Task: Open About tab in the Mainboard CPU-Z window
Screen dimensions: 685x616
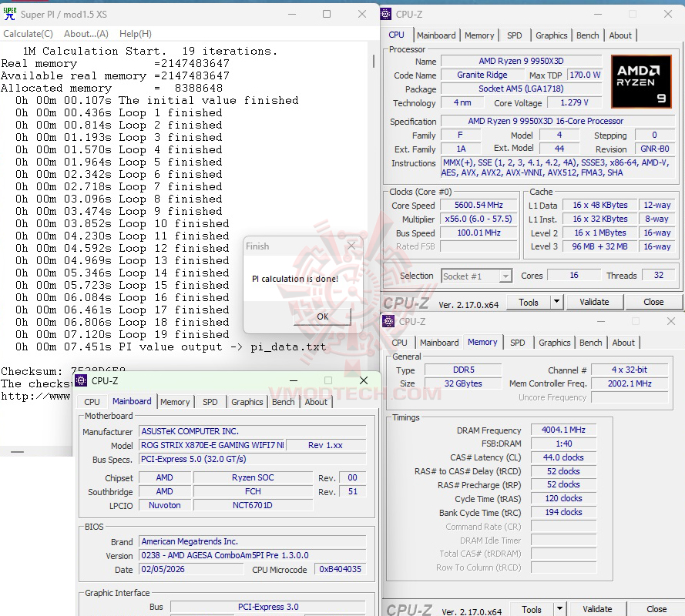Action: [316, 402]
